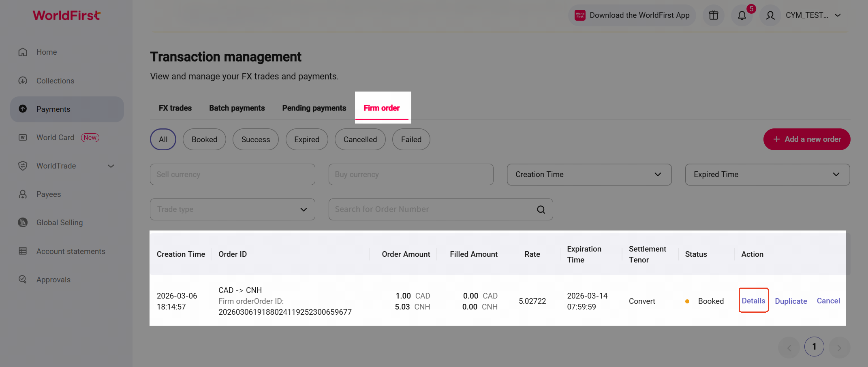The image size is (868, 367).
Task: Open Collections in the sidebar
Action: (55, 81)
